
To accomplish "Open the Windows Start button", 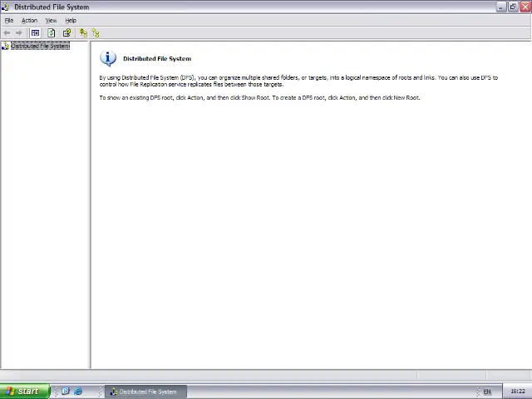I will 25,392.
